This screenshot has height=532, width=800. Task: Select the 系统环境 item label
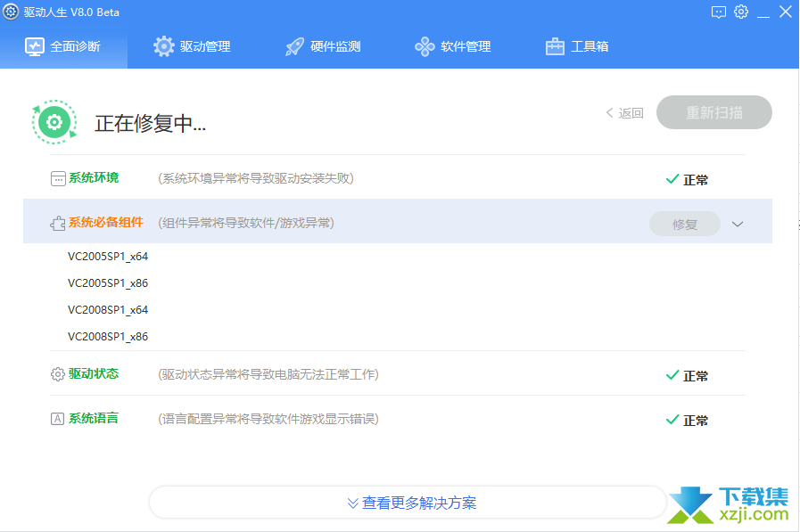point(94,177)
